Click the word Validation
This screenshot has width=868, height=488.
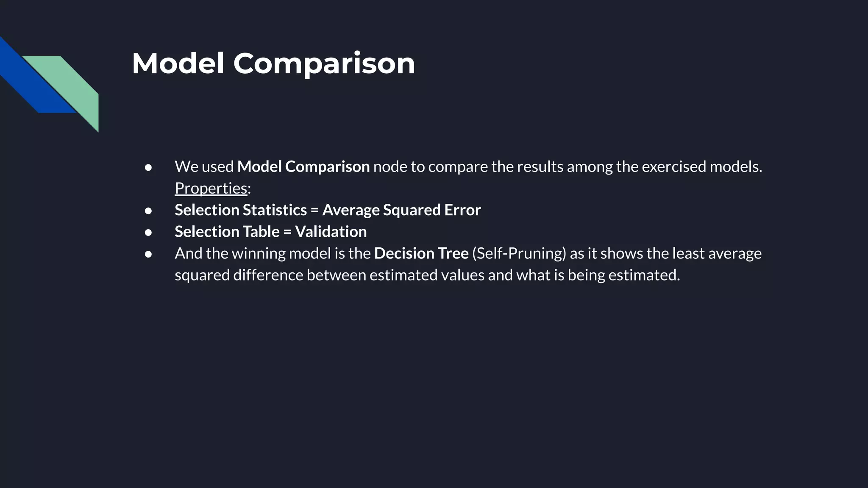331,232
